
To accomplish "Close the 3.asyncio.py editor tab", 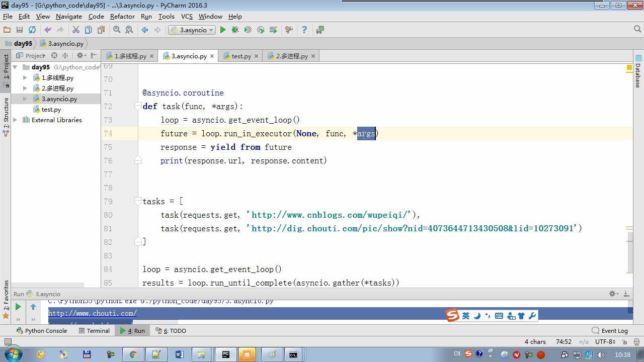I will coord(212,56).
